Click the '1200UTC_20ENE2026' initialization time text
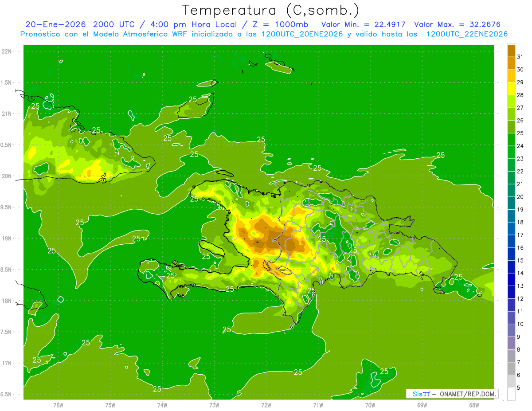 [x=302, y=34]
